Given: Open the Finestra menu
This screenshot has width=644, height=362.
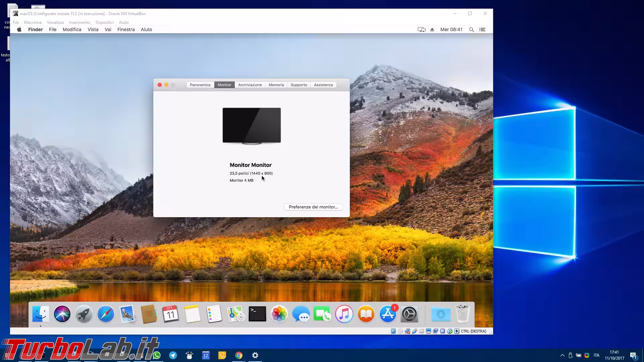Looking at the screenshot, I should tap(126, 29).
